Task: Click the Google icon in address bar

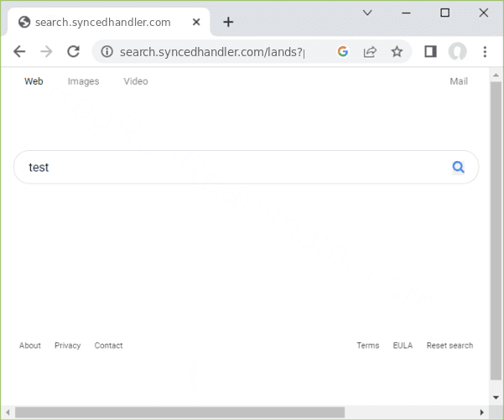Action: pyautogui.click(x=342, y=52)
